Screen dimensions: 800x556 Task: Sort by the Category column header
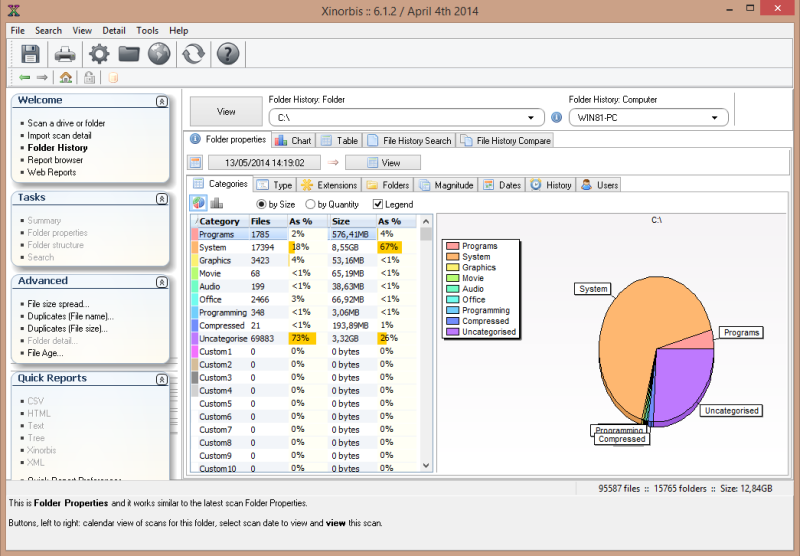click(x=219, y=221)
